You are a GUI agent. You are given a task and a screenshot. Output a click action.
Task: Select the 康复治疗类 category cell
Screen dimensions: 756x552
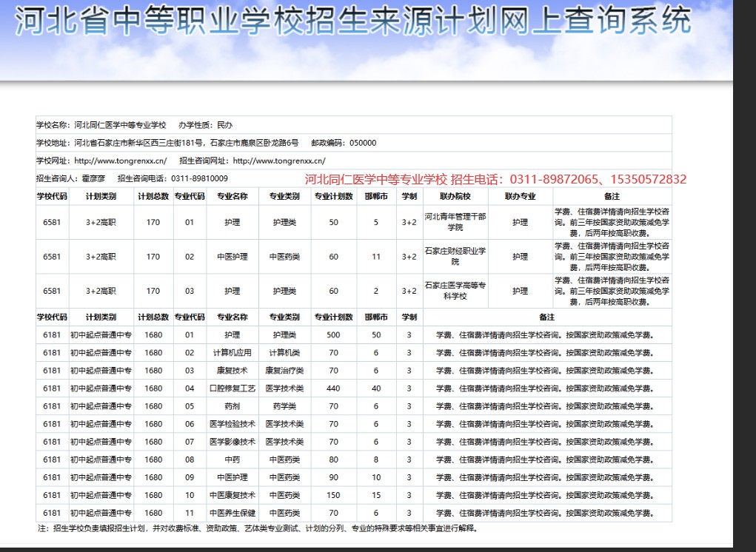pos(284,371)
